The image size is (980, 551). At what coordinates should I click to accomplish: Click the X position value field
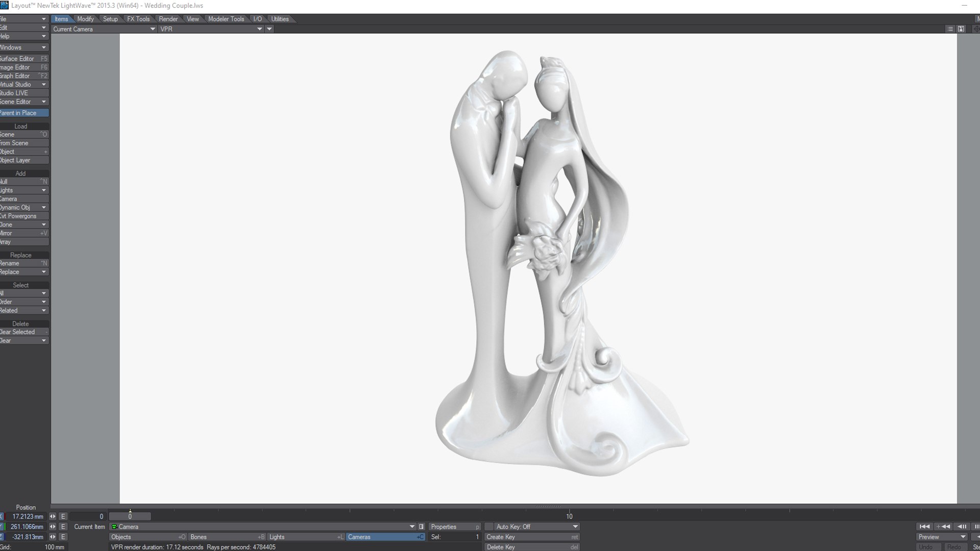coord(26,516)
